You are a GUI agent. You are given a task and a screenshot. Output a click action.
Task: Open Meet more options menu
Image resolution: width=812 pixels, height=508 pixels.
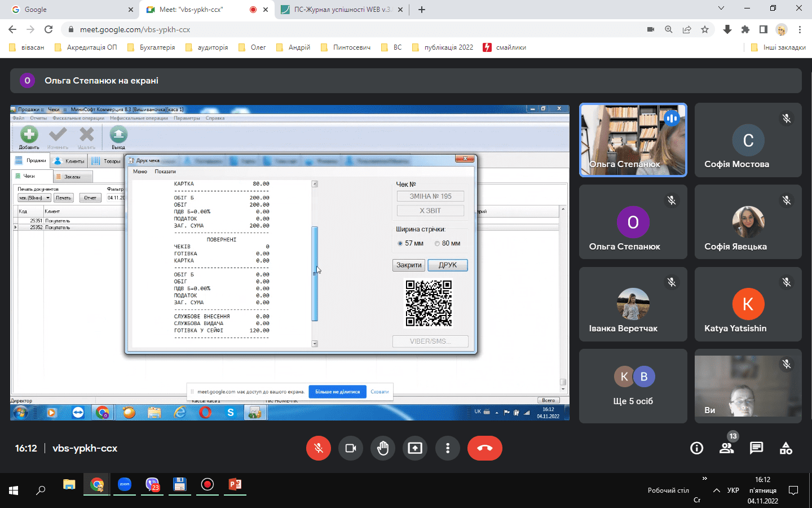(x=448, y=448)
